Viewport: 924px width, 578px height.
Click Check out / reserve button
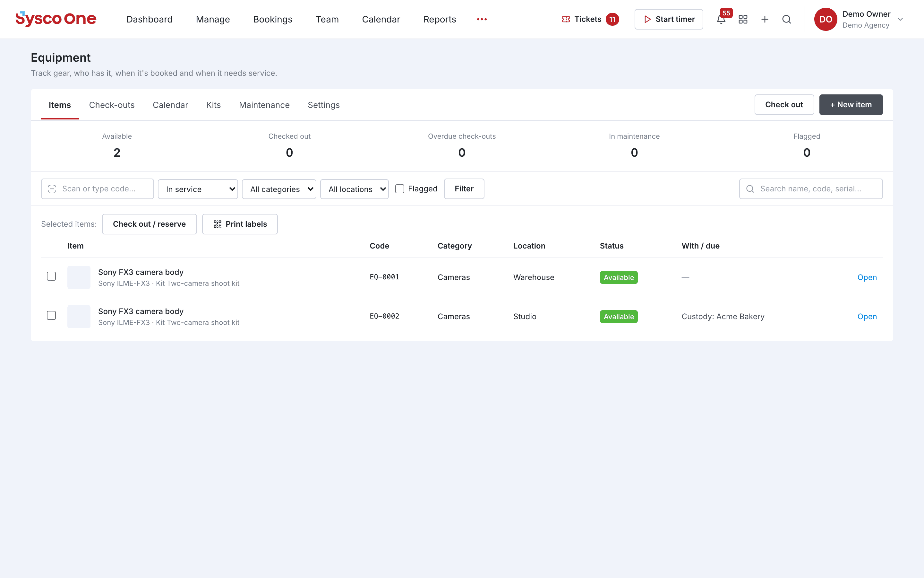(x=149, y=224)
